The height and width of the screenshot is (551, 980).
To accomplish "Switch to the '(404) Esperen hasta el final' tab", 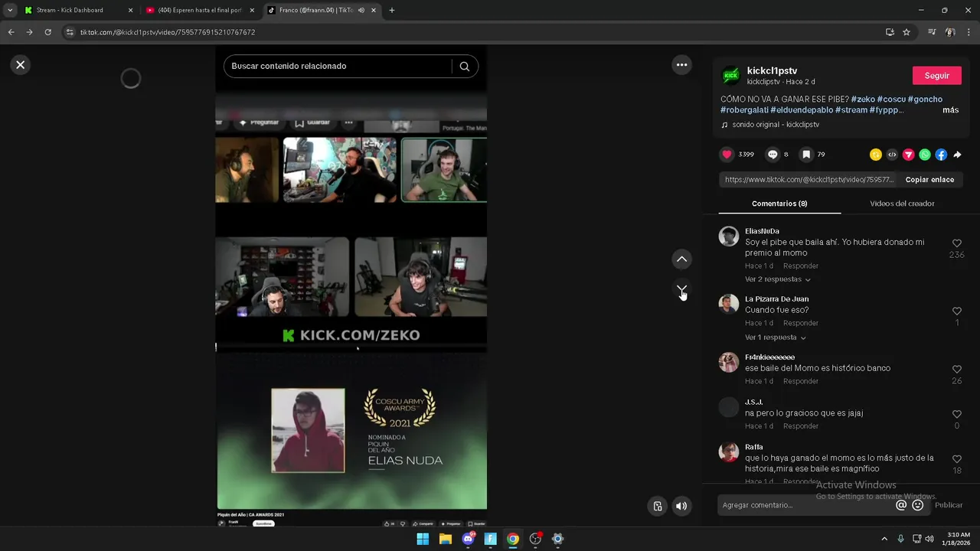I will click(x=201, y=11).
